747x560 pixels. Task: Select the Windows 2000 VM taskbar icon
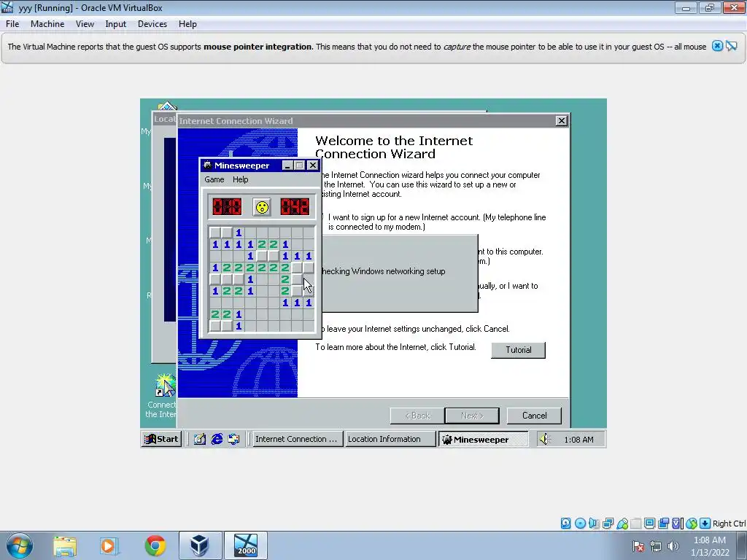tap(246, 545)
